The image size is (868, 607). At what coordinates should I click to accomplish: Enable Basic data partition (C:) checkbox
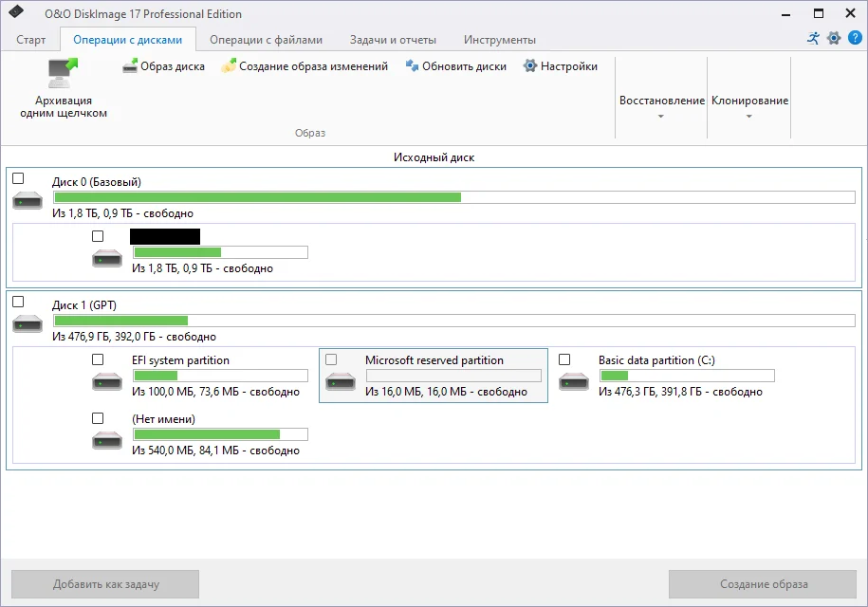point(564,359)
